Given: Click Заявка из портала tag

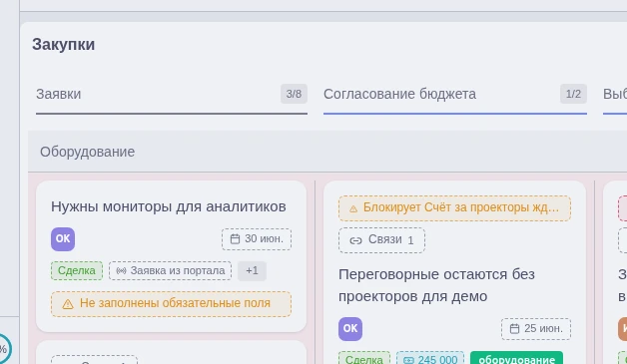Looking at the screenshot, I should click(170, 270).
